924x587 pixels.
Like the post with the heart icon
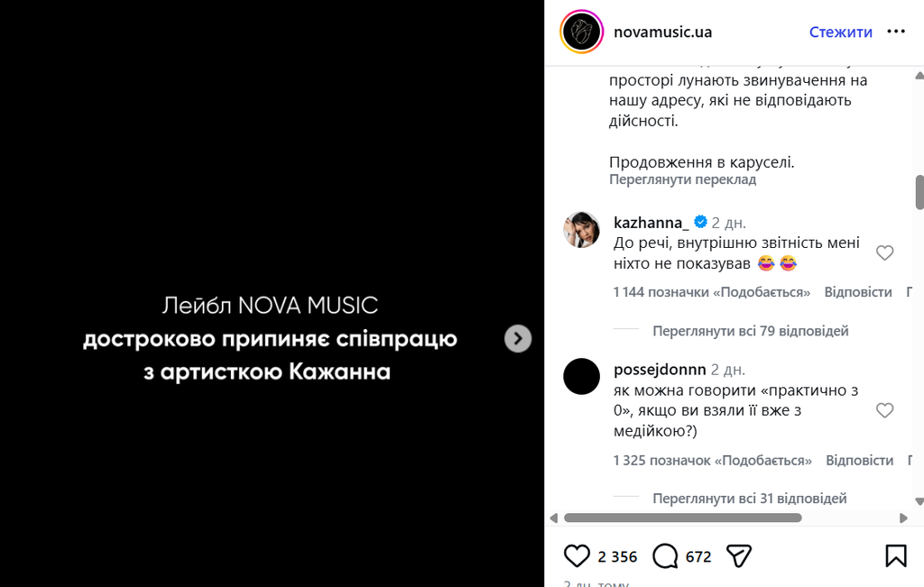577,555
